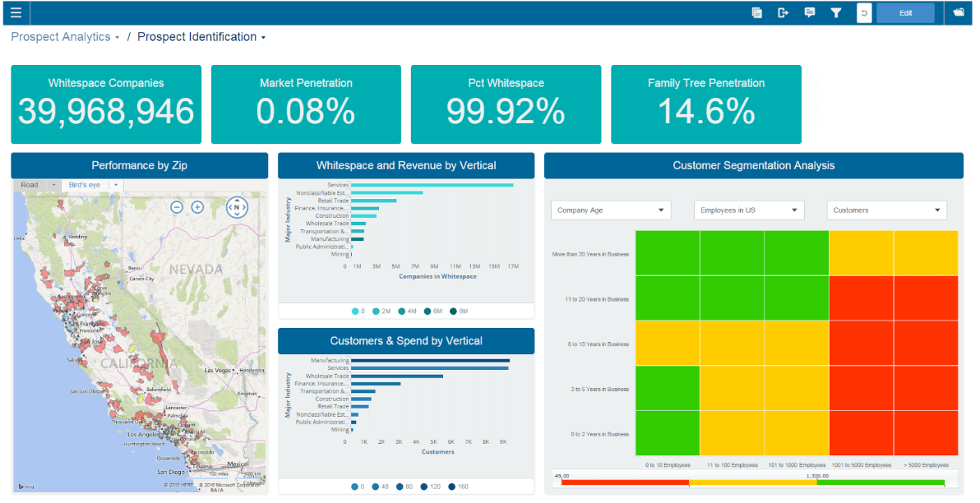Open Prospect Identification breadcrumb menu

[x=201, y=37]
